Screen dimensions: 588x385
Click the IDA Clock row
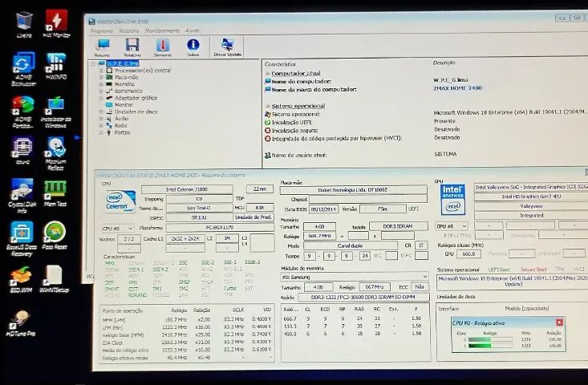pos(187,342)
